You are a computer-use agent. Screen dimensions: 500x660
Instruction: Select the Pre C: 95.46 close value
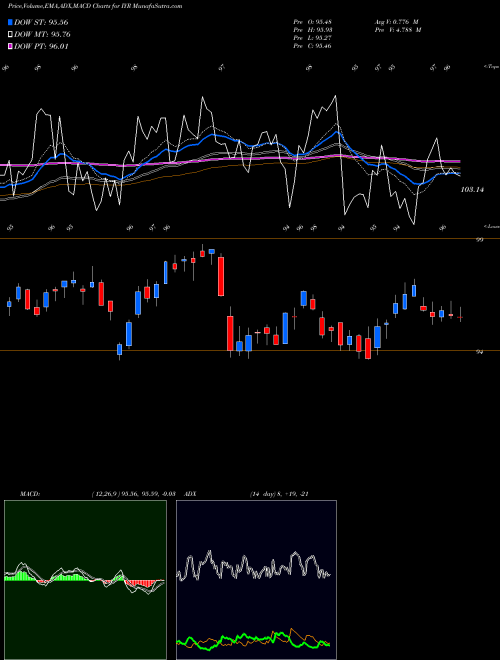tap(313, 46)
